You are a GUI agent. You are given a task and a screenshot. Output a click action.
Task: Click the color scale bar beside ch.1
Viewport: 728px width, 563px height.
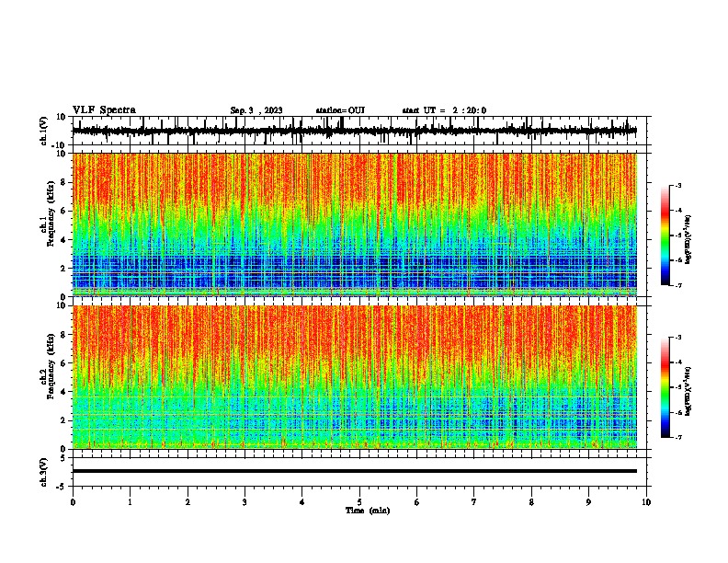click(x=665, y=236)
